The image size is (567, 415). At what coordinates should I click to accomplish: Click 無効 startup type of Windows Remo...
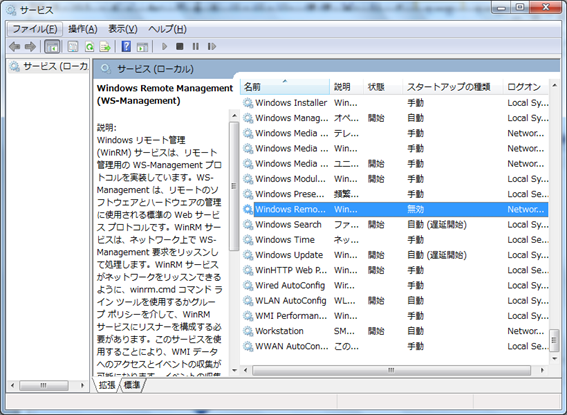(415, 209)
